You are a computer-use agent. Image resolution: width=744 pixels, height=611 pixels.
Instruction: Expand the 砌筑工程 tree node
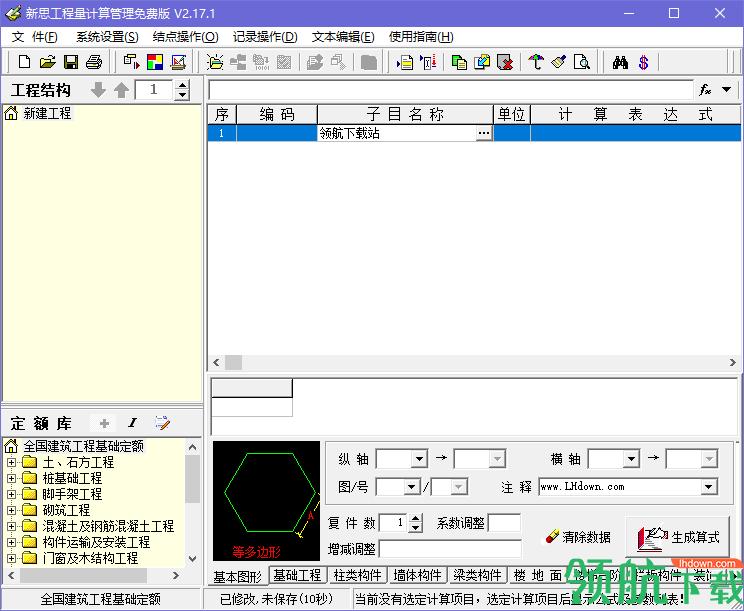[x=11, y=510]
